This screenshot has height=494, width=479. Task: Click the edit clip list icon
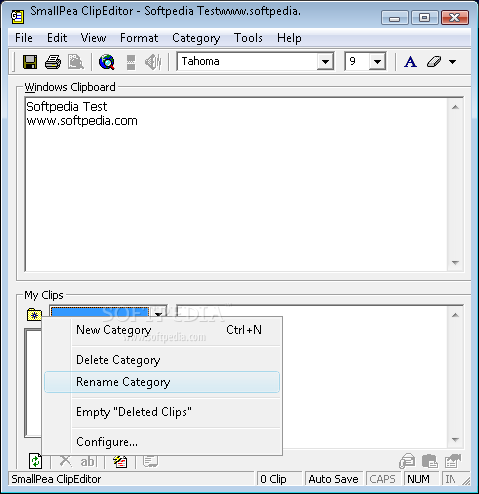point(120,462)
